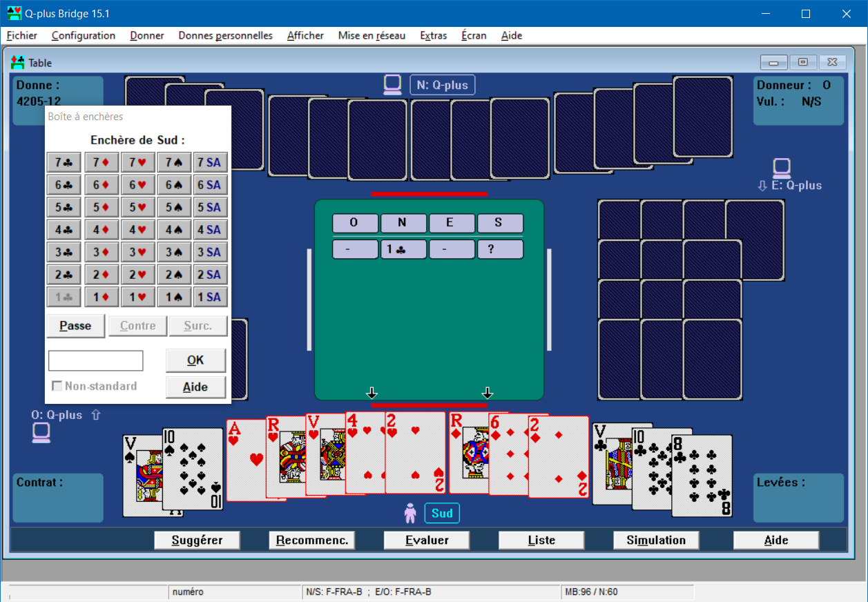Open the Afficher menu
The image size is (868, 602).
pyautogui.click(x=305, y=35)
